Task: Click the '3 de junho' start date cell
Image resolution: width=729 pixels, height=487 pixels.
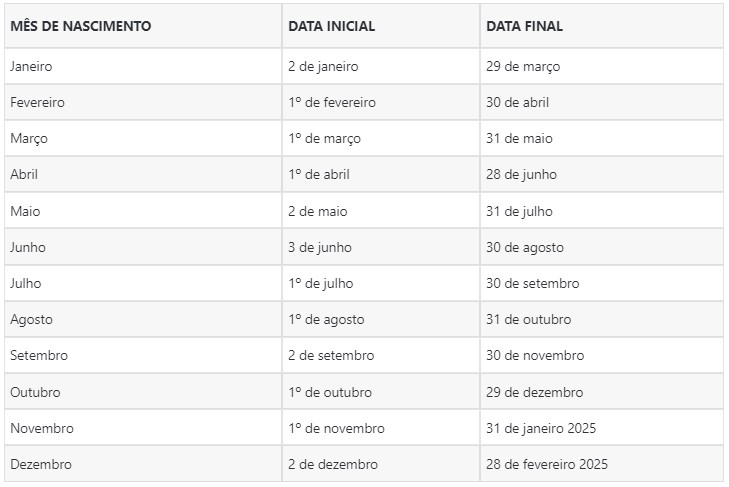Action: (320, 247)
